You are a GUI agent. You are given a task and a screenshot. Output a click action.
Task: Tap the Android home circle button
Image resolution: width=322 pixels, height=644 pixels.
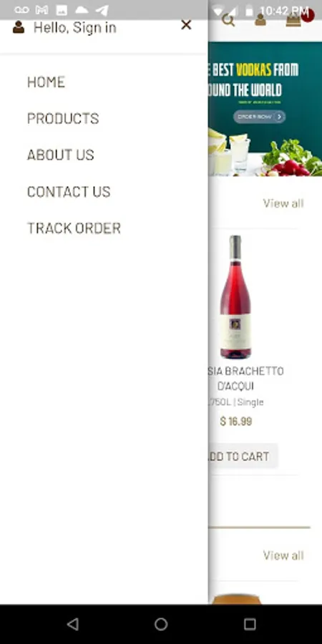coord(161,624)
